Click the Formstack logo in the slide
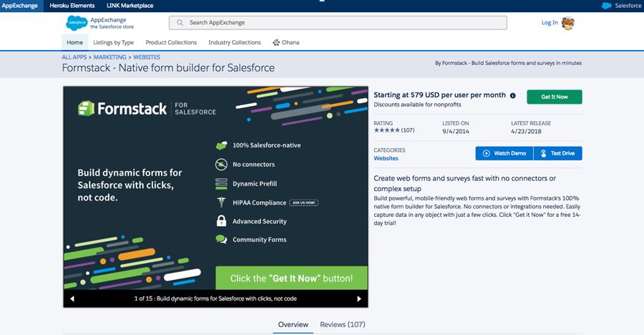Viewport: 644px width, 335px height. click(122, 109)
